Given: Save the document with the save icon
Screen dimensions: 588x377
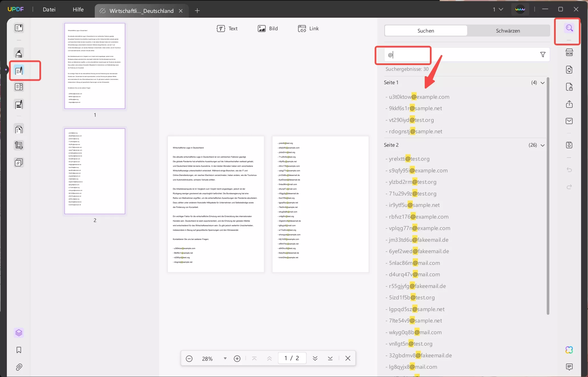Looking at the screenshot, I should point(569,145).
